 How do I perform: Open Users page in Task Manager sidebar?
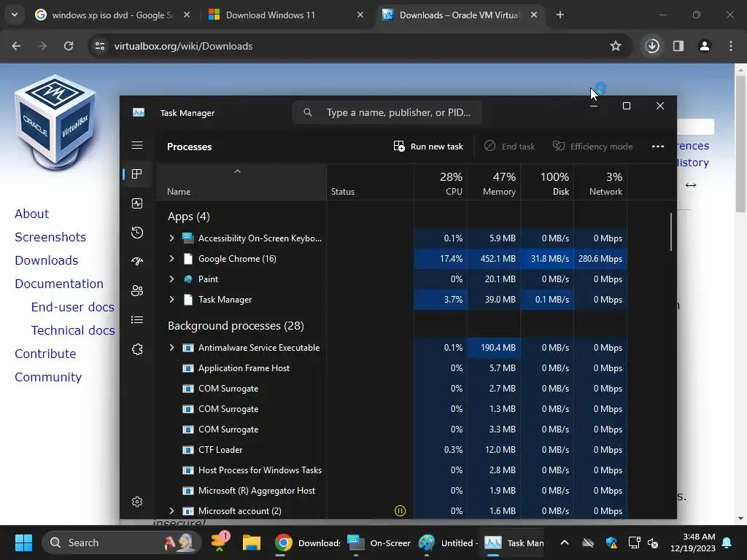(x=137, y=290)
